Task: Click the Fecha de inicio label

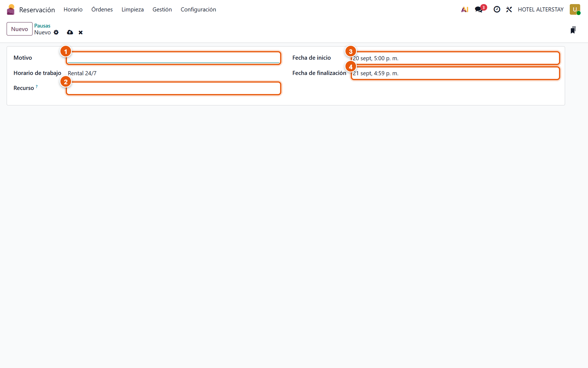Action: pos(311,58)
